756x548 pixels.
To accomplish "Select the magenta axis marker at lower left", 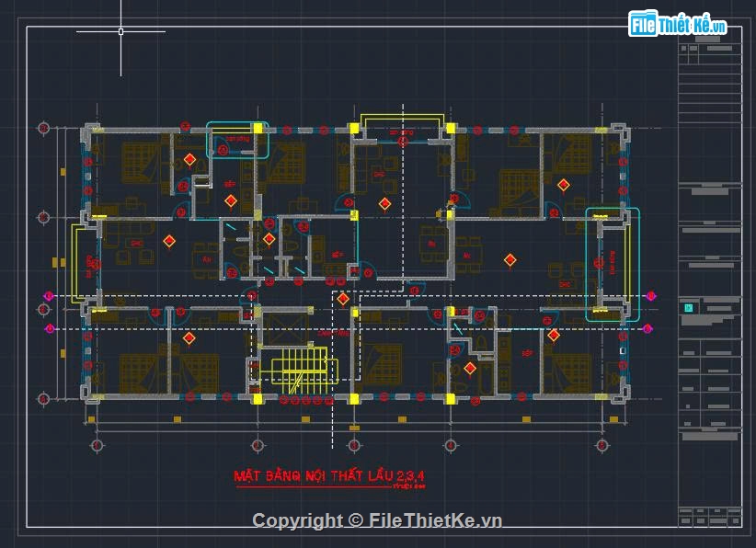I will tap(50, 328).
